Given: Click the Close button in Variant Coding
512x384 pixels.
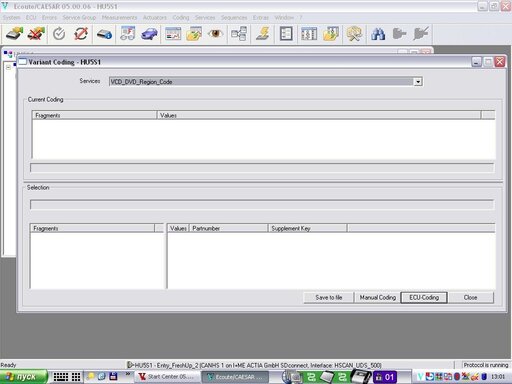Looking at the screenshot, I should click(x=470, y=297).
